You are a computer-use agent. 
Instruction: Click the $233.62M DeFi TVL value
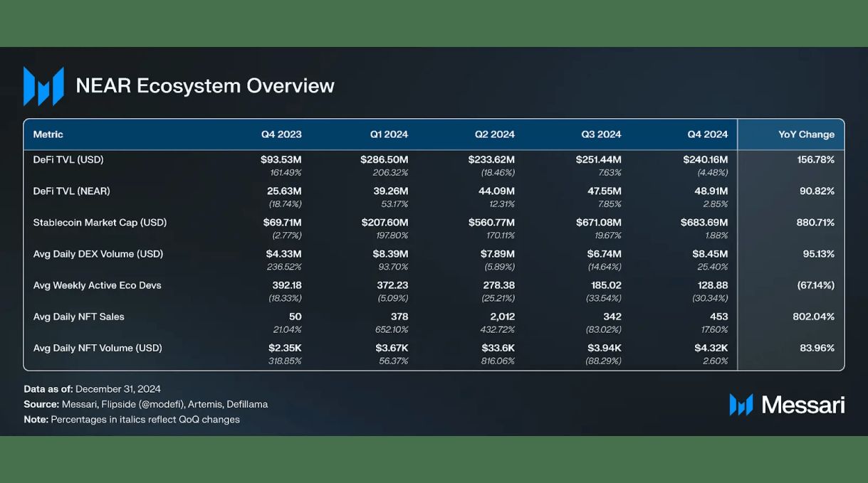click(491, 160)
